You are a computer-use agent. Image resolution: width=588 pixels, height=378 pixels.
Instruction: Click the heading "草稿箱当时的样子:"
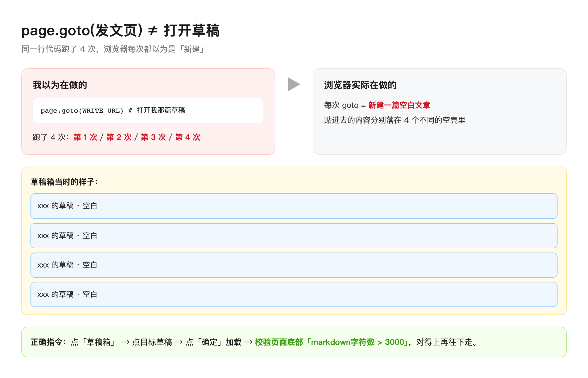click(64, 182)
